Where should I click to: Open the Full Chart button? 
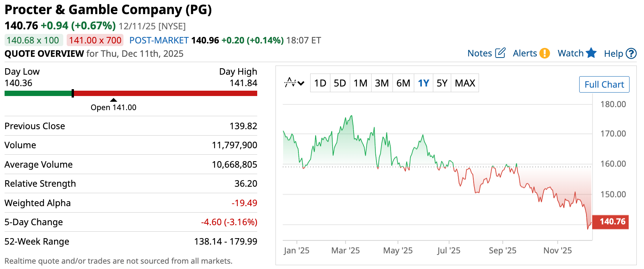604,85
